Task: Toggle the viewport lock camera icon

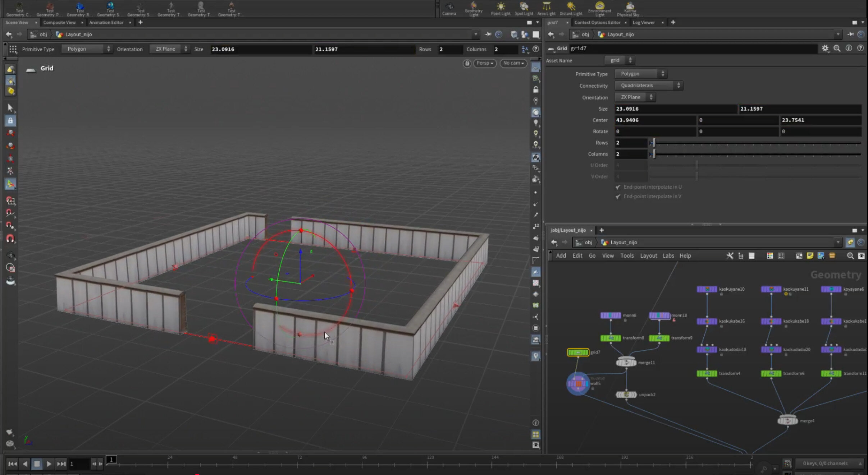Action: pos(467,64)
